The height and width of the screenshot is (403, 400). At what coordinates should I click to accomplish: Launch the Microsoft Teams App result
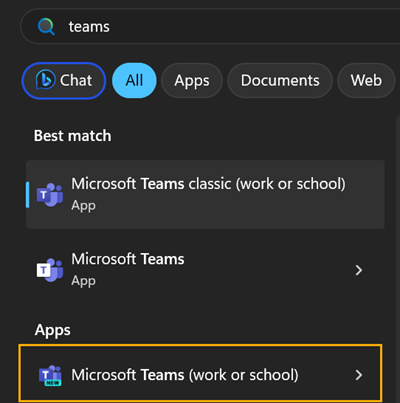point(200,270)
